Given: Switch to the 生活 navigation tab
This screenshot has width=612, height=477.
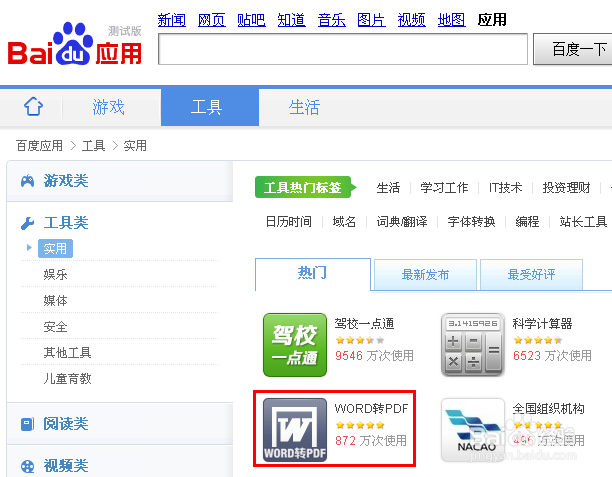Looking at the screenshot, I should (x=304, y=107).
